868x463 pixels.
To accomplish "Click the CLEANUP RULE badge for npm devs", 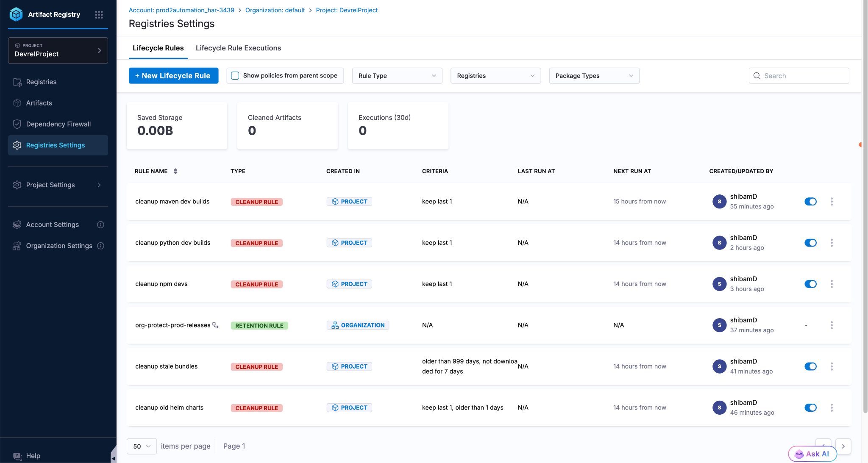I will coord(256,284).
